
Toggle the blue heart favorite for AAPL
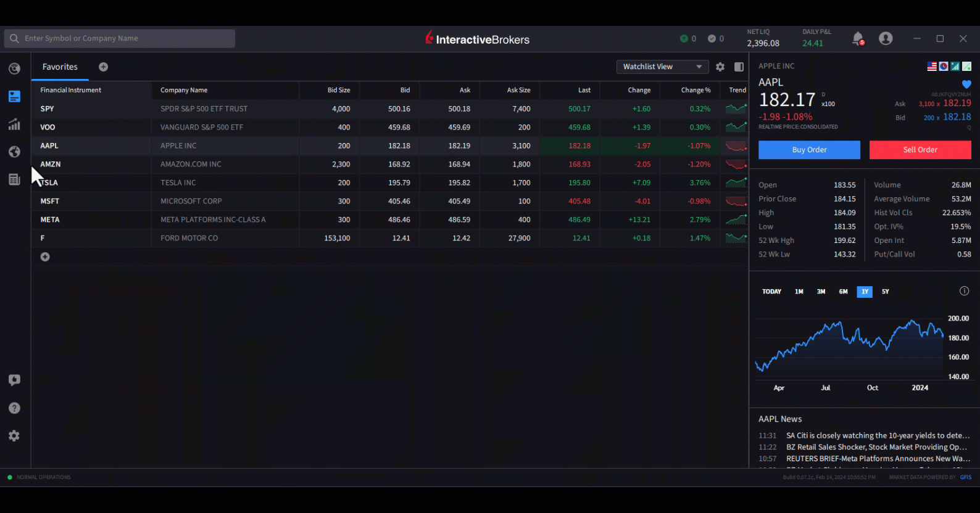coord(966,84)
